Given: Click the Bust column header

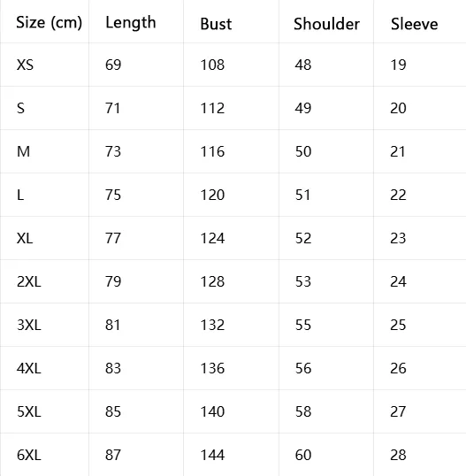Looking at the screenshot, I should click(216, 24).
